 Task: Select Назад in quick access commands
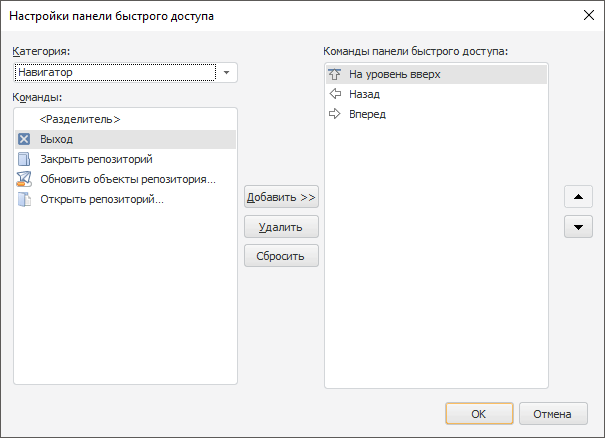click(364, 94)
